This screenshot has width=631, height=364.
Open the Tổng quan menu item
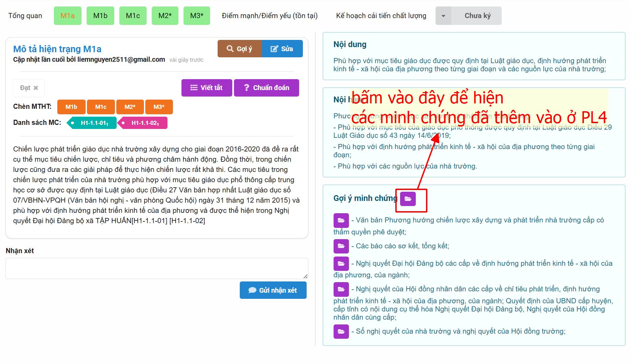point(25,16)
